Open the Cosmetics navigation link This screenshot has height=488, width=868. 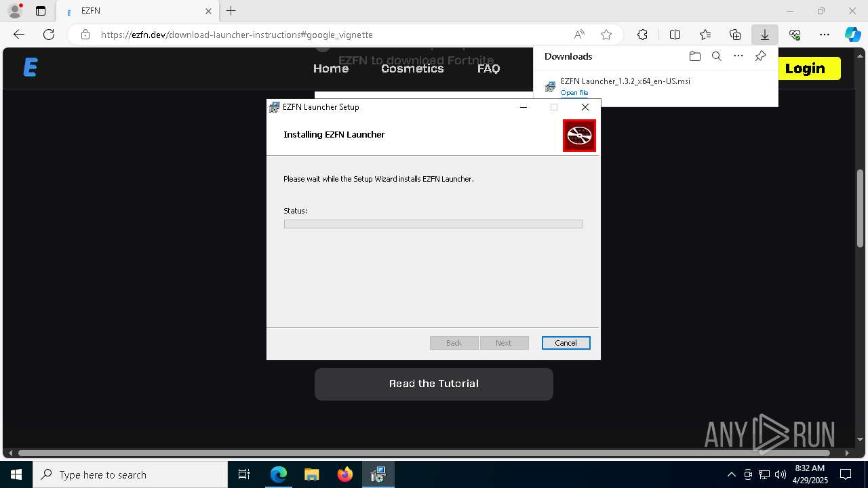click(x=412, y=68)
